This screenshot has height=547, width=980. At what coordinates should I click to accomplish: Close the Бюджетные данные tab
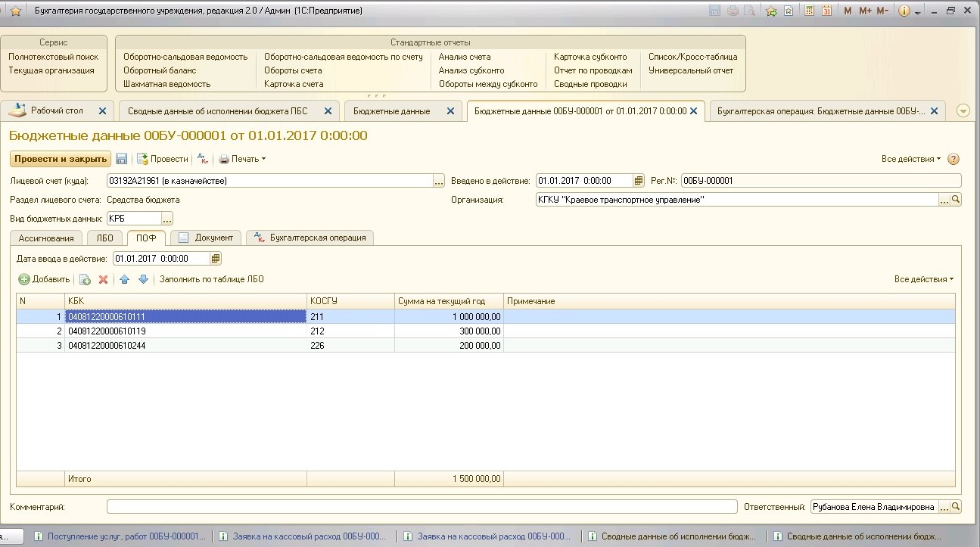click(450, 111)
